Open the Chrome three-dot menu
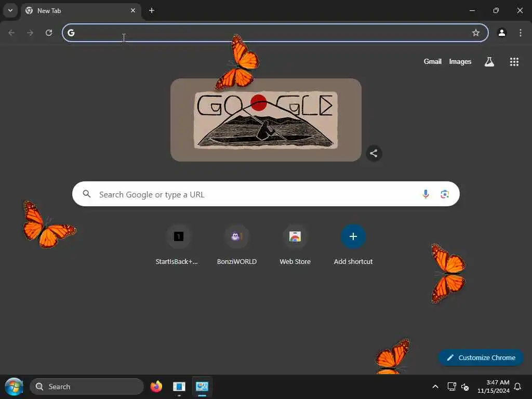The image size is (532, 399). pyautogui.click(x=521, y=33)
